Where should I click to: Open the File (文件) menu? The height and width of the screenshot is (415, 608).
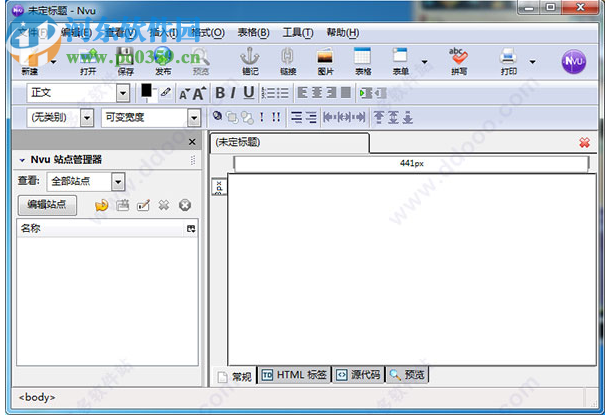tap(32, 33)
